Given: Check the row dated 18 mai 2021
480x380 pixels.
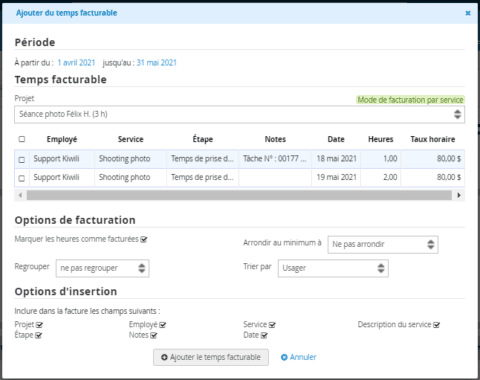Looking at the screenshot, I should point(22,160).
